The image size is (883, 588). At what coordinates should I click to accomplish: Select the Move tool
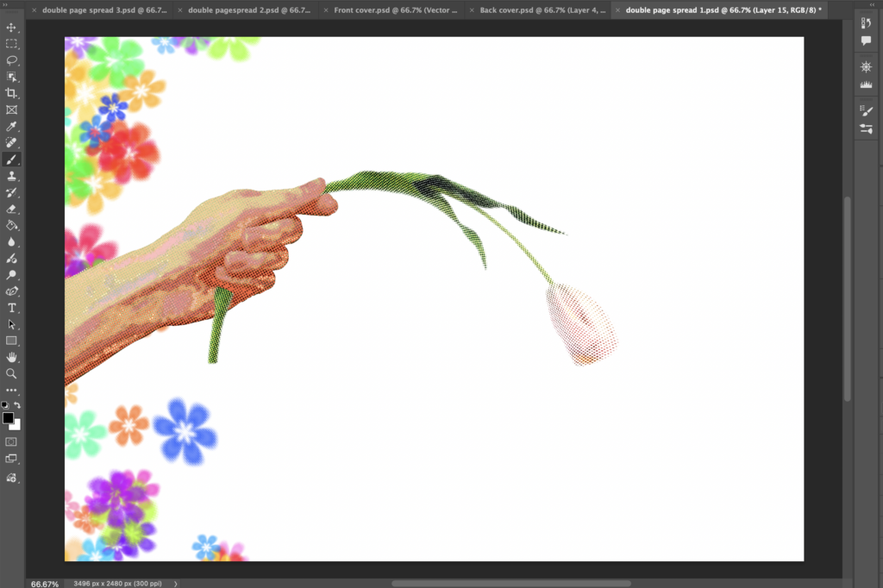point(12,28)
